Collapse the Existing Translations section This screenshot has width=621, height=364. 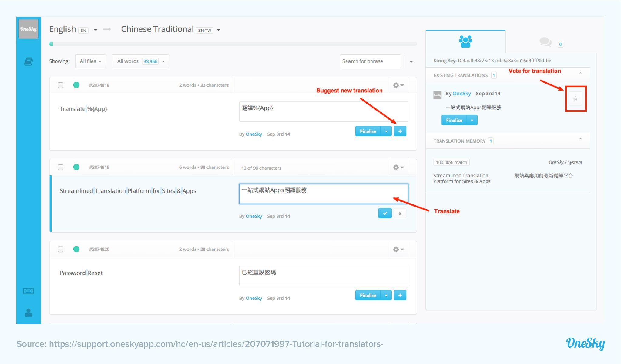click(x=580, y=73)
